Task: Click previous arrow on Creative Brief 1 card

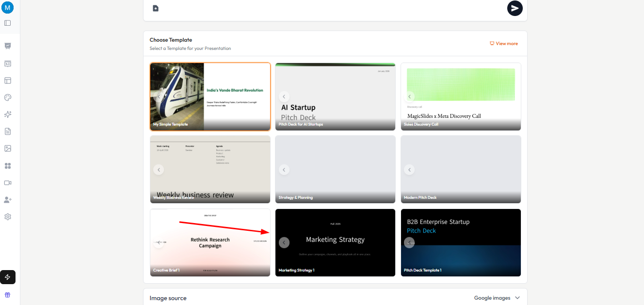Action: 159,242
